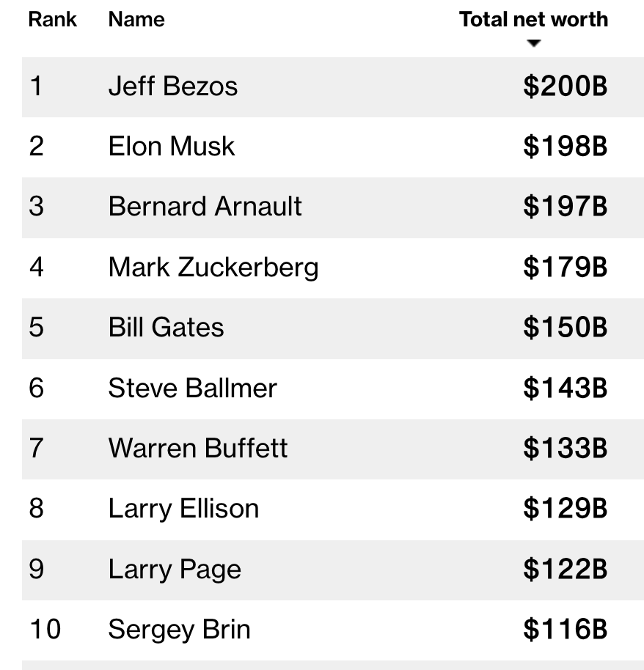Click the Total net worth column header

coord(533,20)
